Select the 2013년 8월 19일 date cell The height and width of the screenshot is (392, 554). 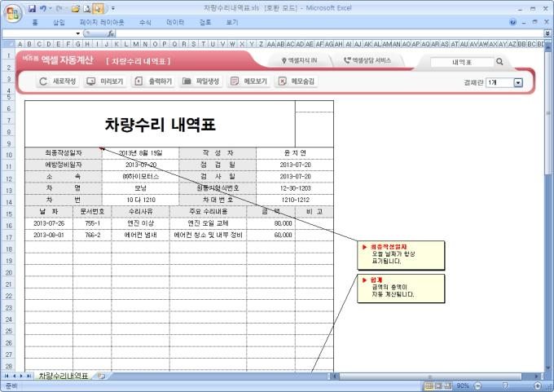point(141,153)
